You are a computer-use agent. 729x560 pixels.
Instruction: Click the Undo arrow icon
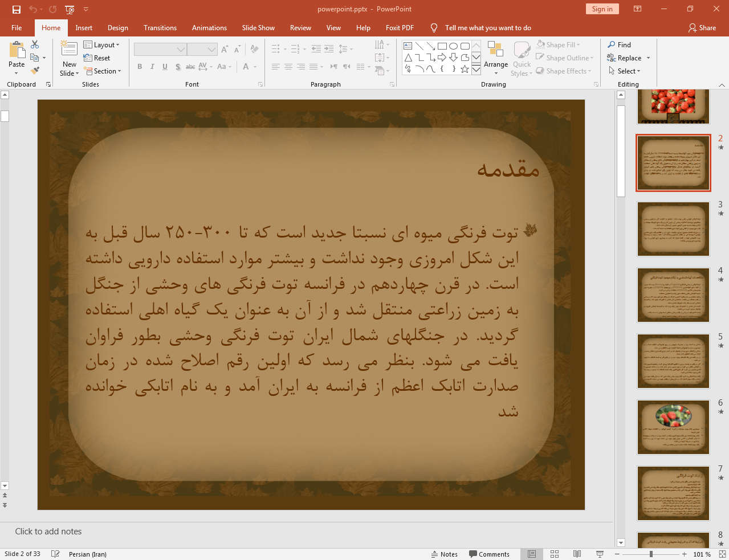pos(32,9)
